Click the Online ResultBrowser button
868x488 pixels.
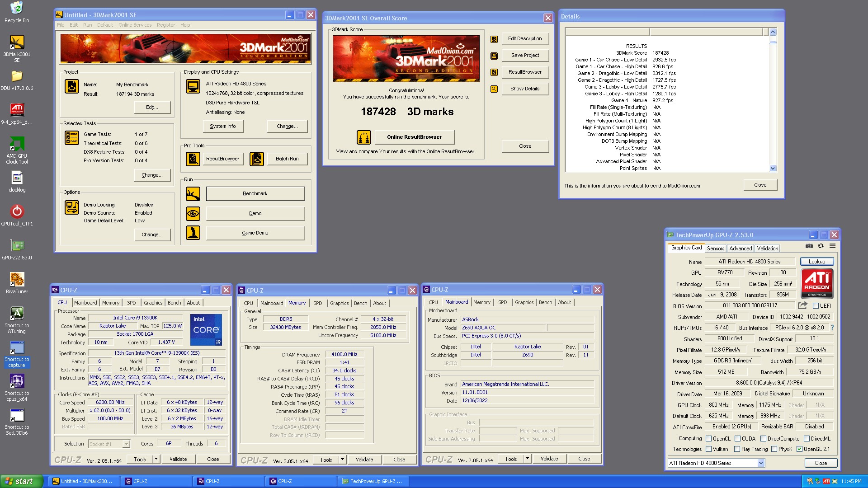click(x=415, y=137)
